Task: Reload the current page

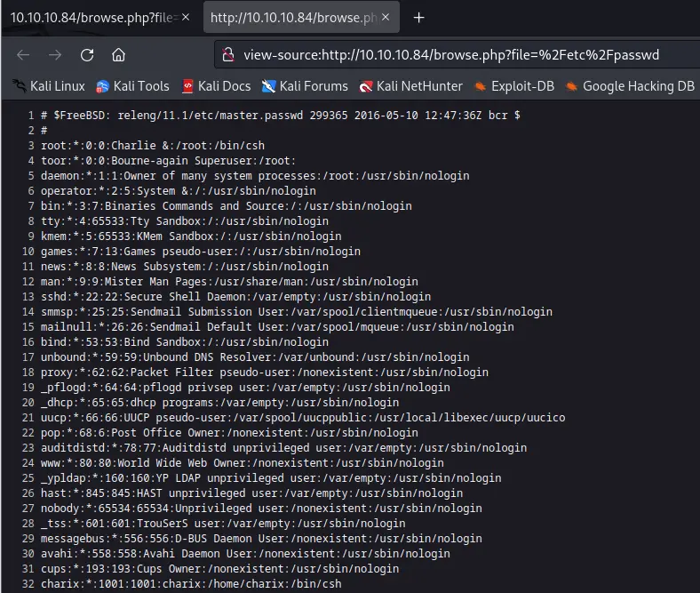Action: point(87,55)
